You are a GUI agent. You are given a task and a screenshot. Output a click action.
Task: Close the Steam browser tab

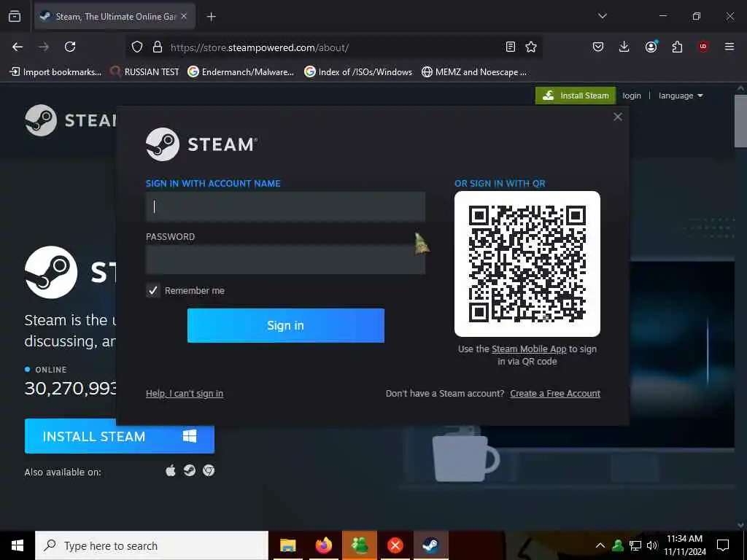184,16
